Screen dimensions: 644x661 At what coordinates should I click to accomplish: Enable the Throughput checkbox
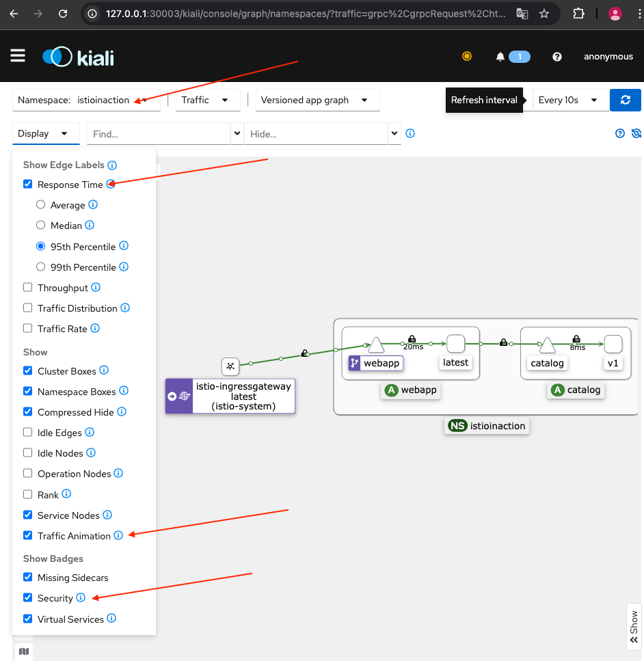point(28,287)
